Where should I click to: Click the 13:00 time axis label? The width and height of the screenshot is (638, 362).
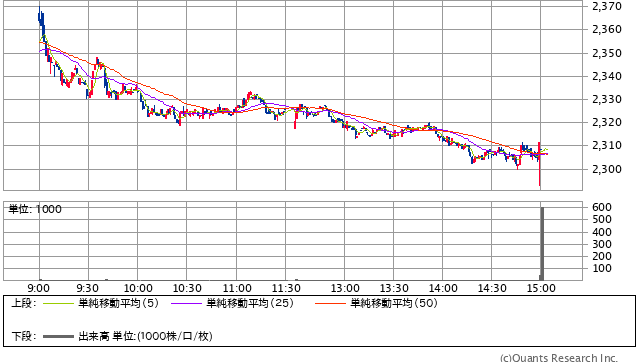[345, 288]
